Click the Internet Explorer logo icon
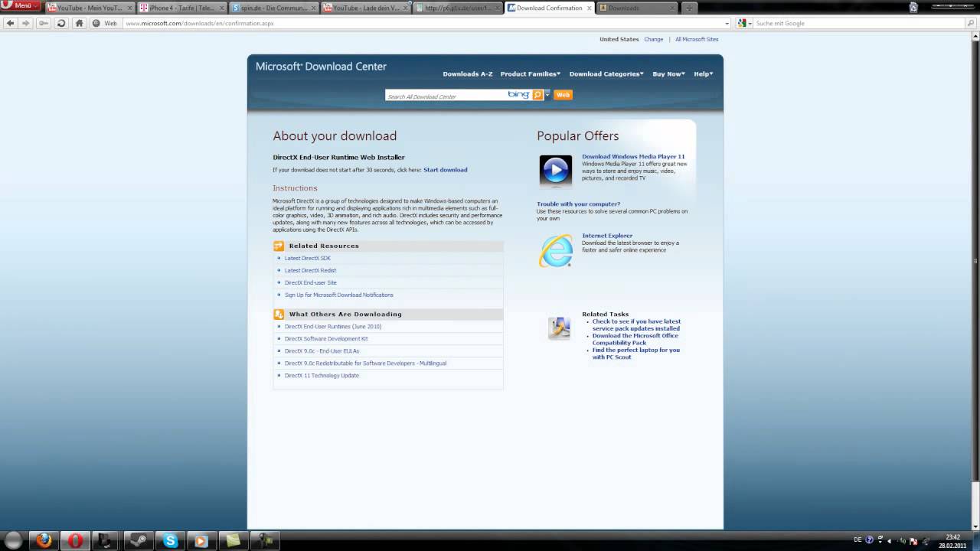Screen dimensions: 980x551 [555, 251]
